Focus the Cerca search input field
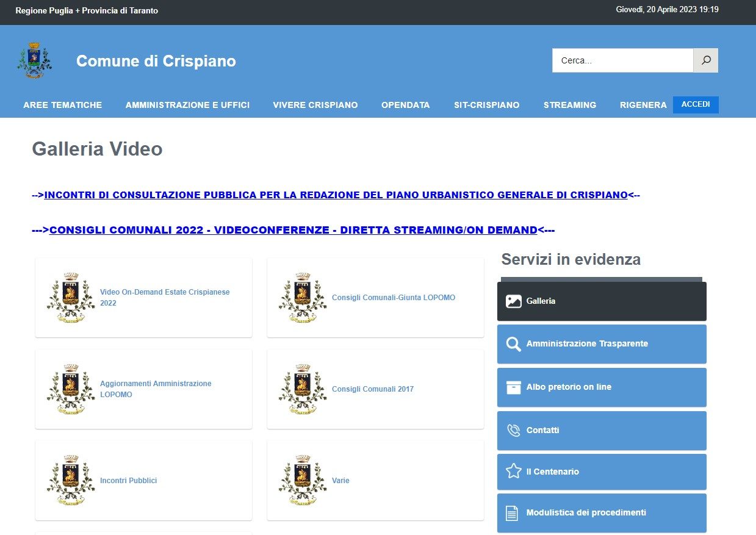Image resolution: width=756 pixels, height=535 pixels. click(622, 60)
